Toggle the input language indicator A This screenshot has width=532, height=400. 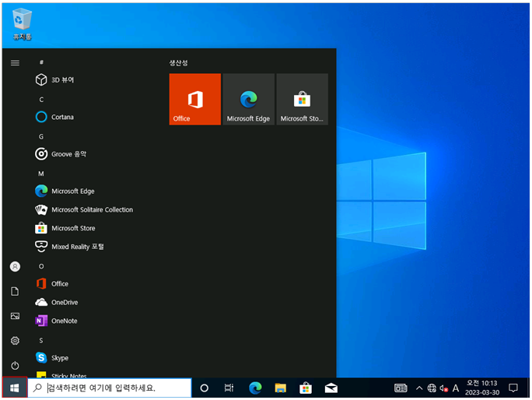click(456, 388)
